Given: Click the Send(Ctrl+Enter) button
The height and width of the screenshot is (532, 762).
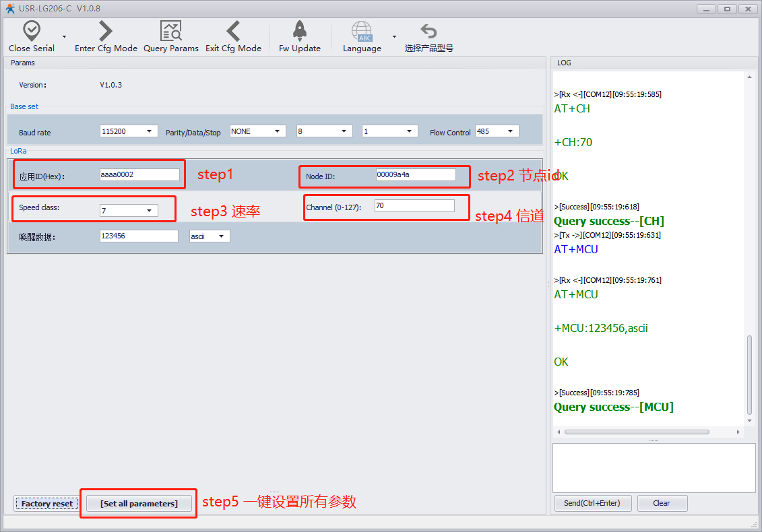Looking at the screenshot, I should point(592,503).
